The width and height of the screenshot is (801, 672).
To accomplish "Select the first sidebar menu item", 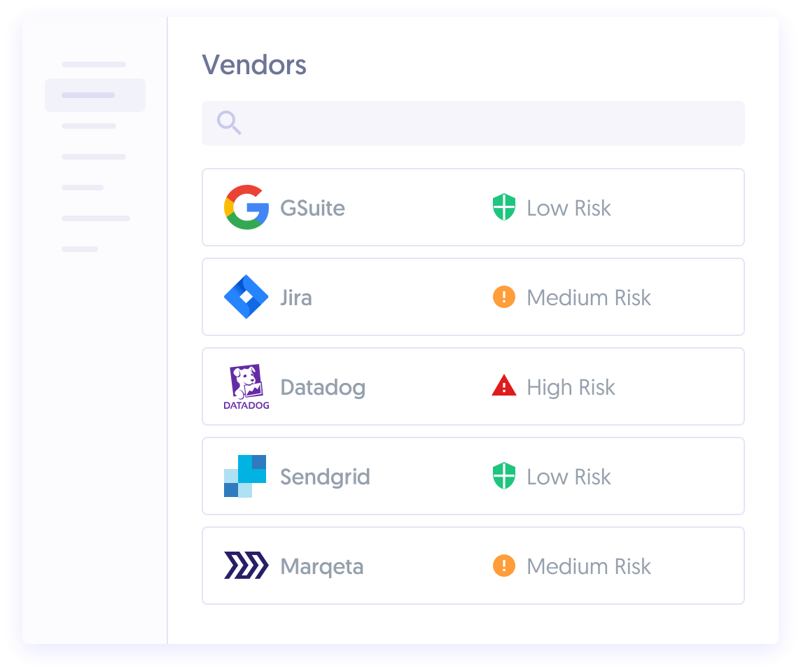I will pos(94,64).
